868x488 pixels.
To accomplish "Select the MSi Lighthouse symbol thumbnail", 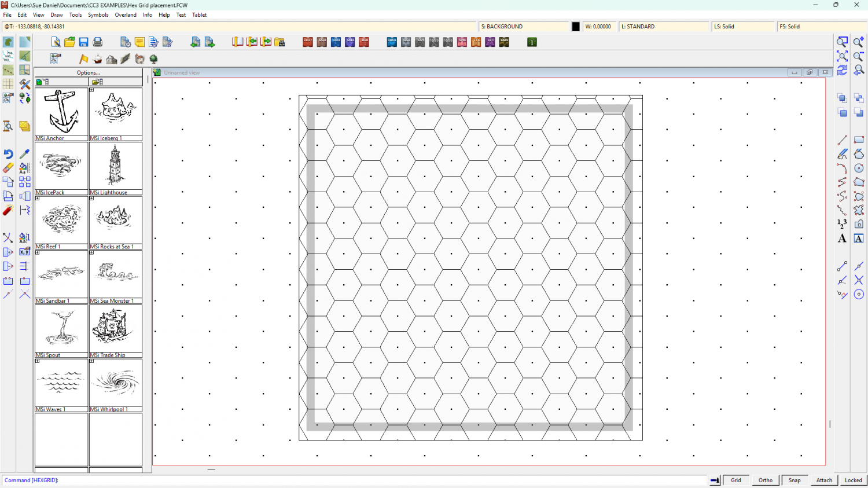I will pyautogui.click(x=116, y=166).
